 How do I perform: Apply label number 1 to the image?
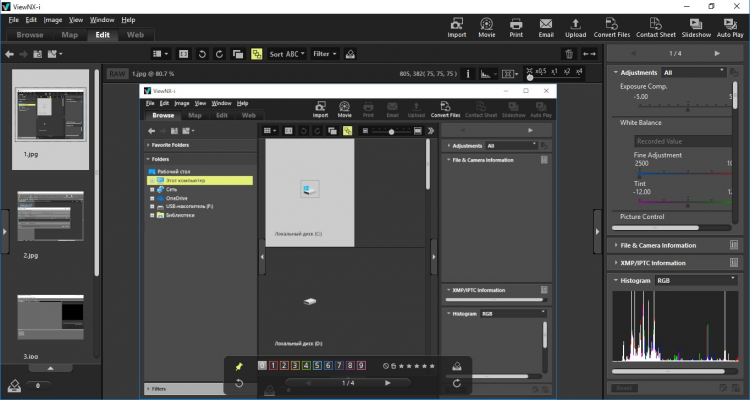(x=272, y=366)
